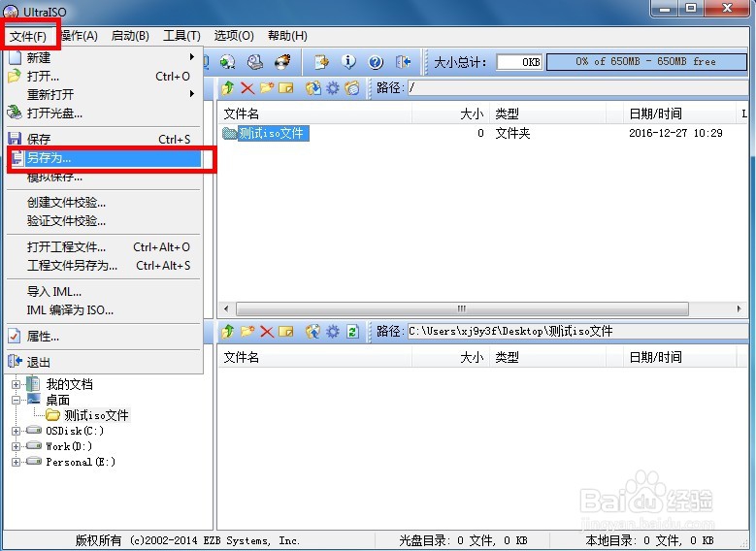Sort image list by 日期/时间 column
This screenshot has height=551, width=756.
(678, 113)
